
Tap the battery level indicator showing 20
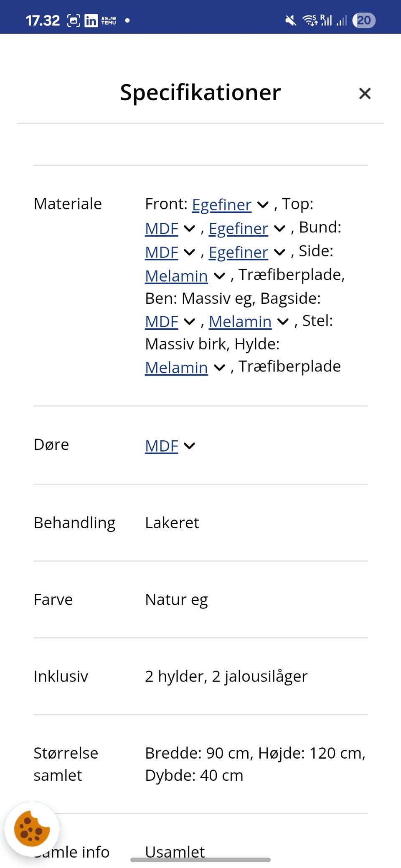(x=364, y=20)
